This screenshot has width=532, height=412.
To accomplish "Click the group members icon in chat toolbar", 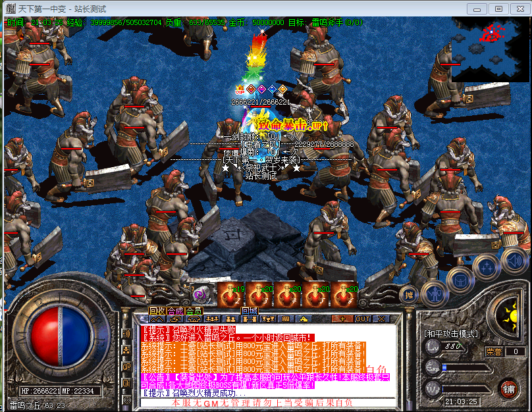I will (x=213, y=319).
